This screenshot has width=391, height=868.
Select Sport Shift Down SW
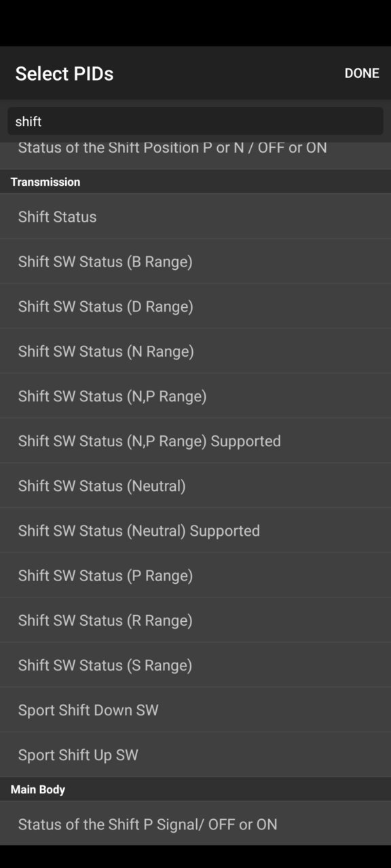[x=195, y=710]
